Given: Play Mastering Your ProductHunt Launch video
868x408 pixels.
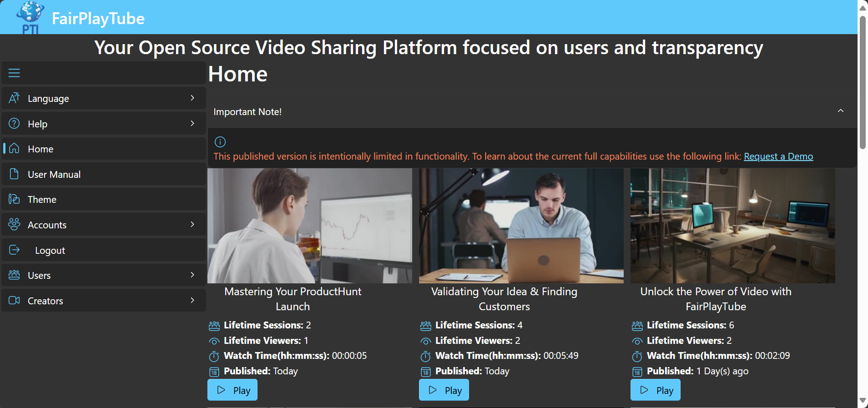Looking at the screenshot, I should click(x=232, y=390).
